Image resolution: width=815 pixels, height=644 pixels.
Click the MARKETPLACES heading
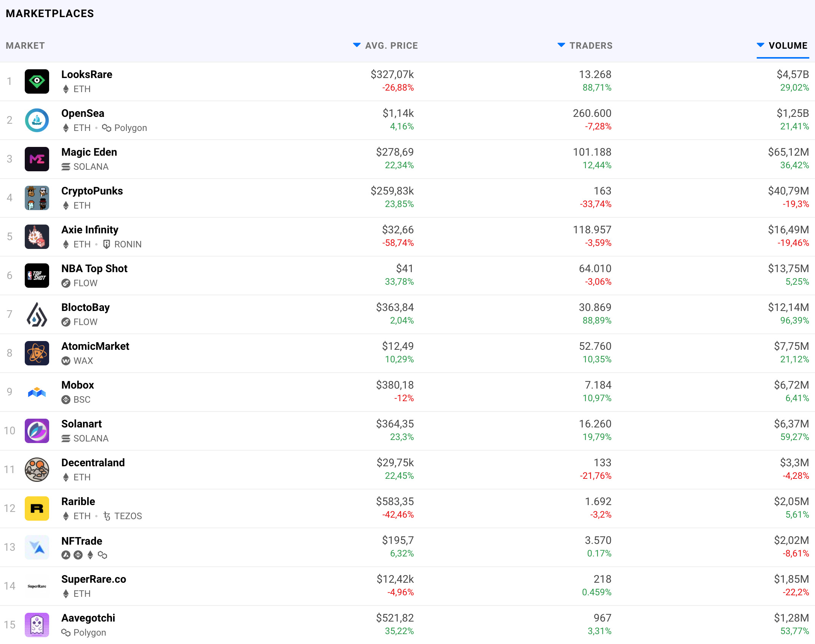point(50,14)
